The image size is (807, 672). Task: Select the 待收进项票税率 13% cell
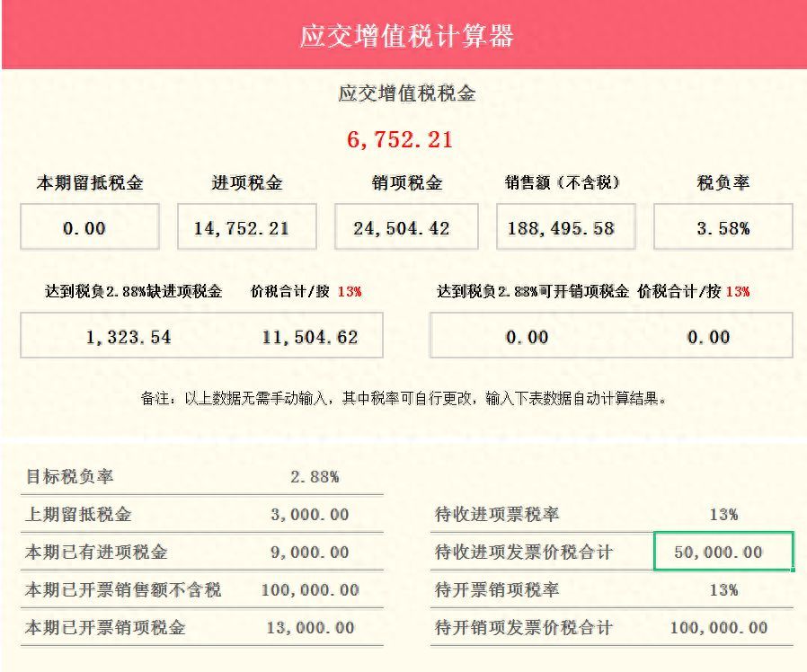(723, 515)
